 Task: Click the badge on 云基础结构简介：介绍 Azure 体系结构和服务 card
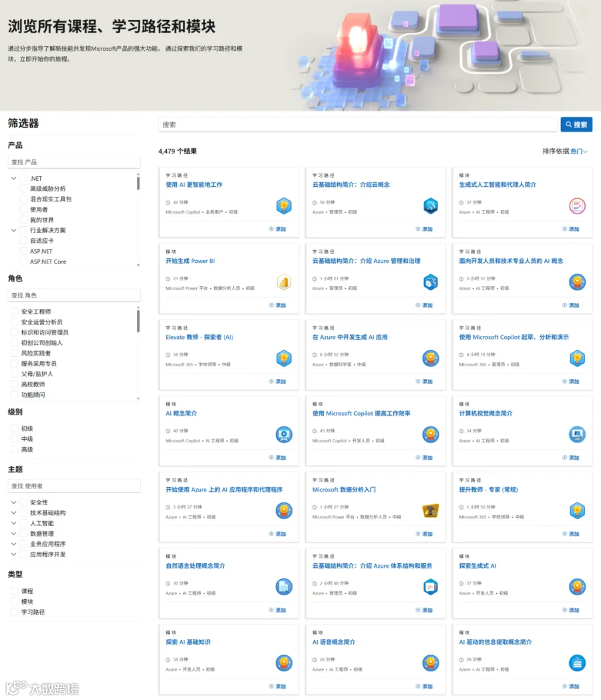430,587
